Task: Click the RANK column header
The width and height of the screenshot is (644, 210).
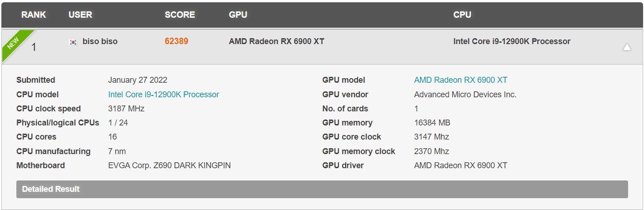Action: point(34,15)
